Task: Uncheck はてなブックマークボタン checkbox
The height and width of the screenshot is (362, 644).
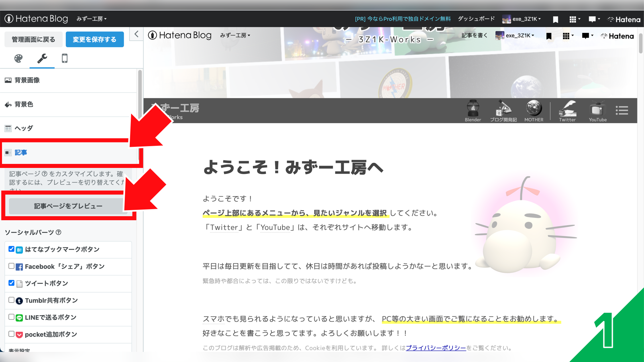Action: pyautogui.click(x=11, y=249)
